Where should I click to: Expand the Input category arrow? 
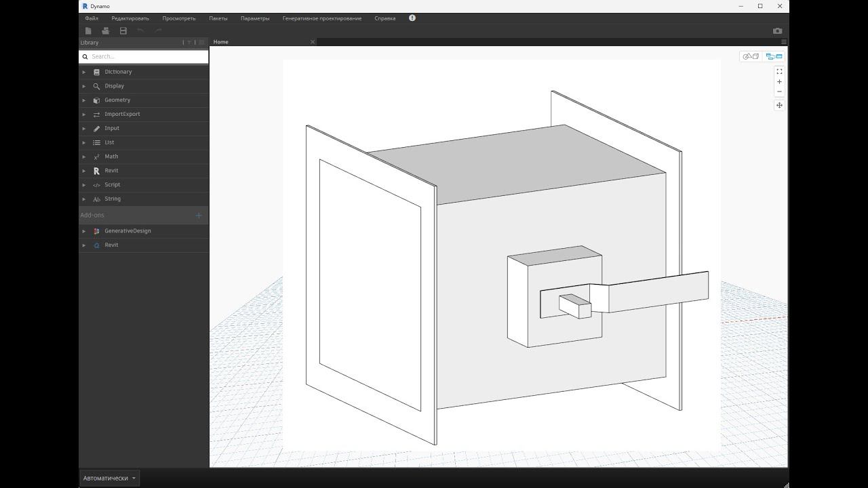(x=84, y=128)
